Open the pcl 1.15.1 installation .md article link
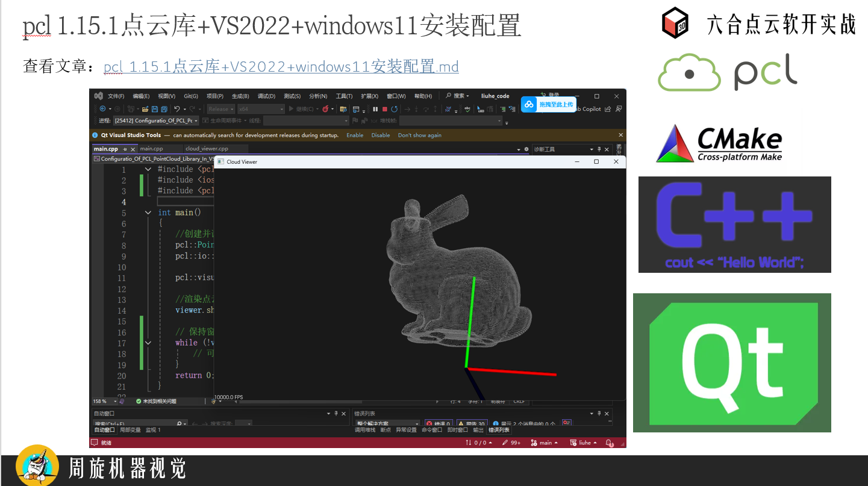This screenshot has height=486, width=868. (281, 66)
